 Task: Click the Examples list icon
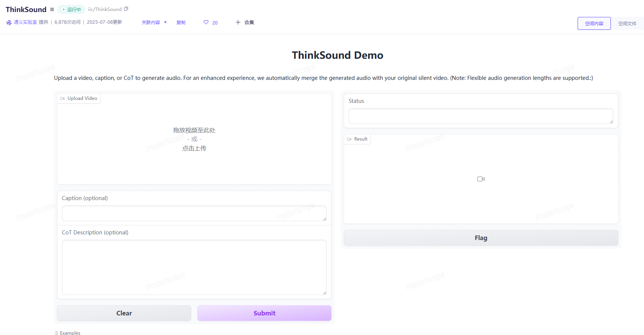57,333
